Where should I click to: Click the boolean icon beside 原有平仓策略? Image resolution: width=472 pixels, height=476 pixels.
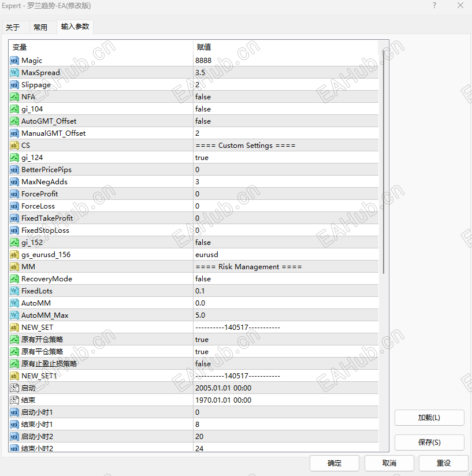coord(14,352)
